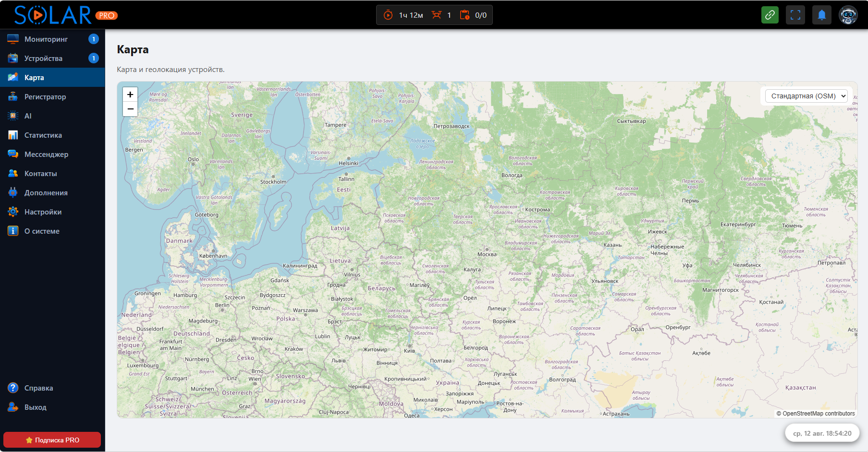Toggle fullscreen mode icon
The height and width of the screenshot is (452, 868).
point(795,15)
